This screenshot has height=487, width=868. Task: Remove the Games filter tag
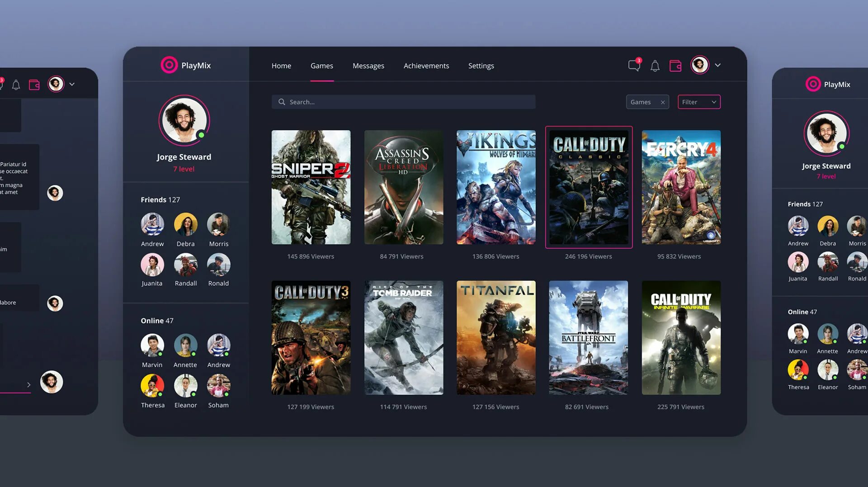(x=663, y=102)
